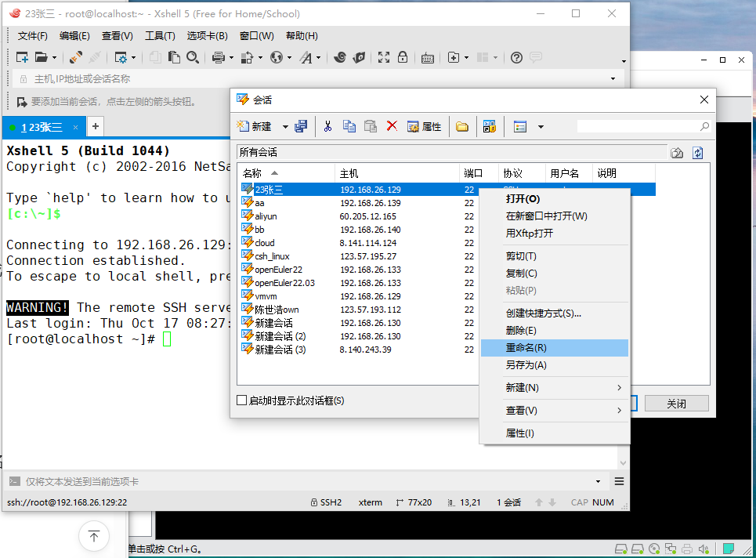Click the hamburger menu icon in compose bar
This screenshot has width=756, height=558.
619,481
